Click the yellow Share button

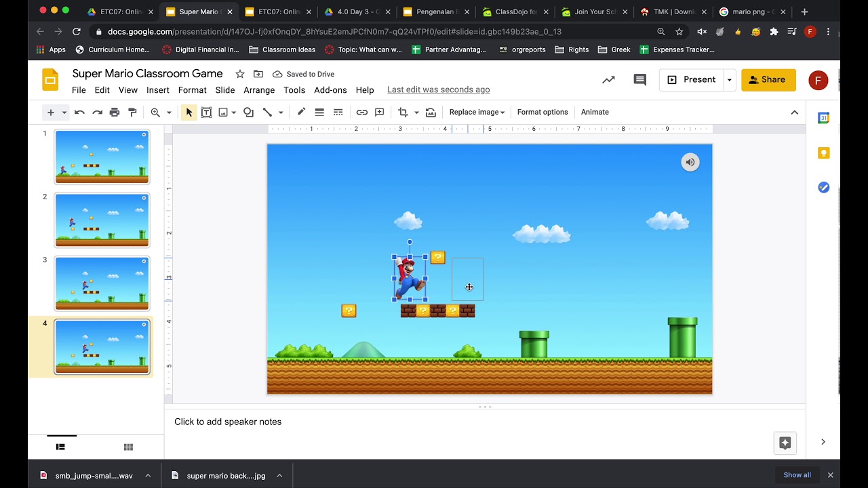pyautogui.click(x=768, y=80)
